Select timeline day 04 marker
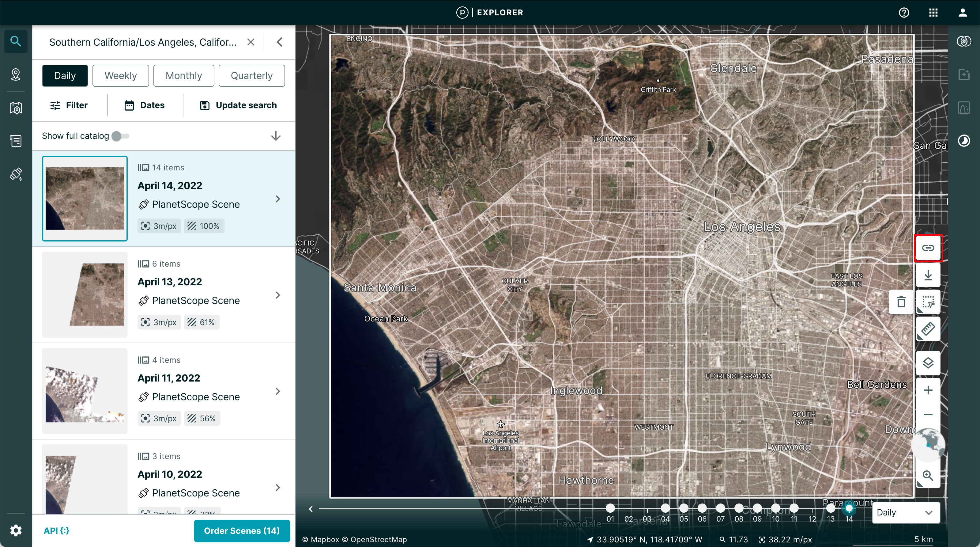This screenshot has height=547, width=980. 665,508
